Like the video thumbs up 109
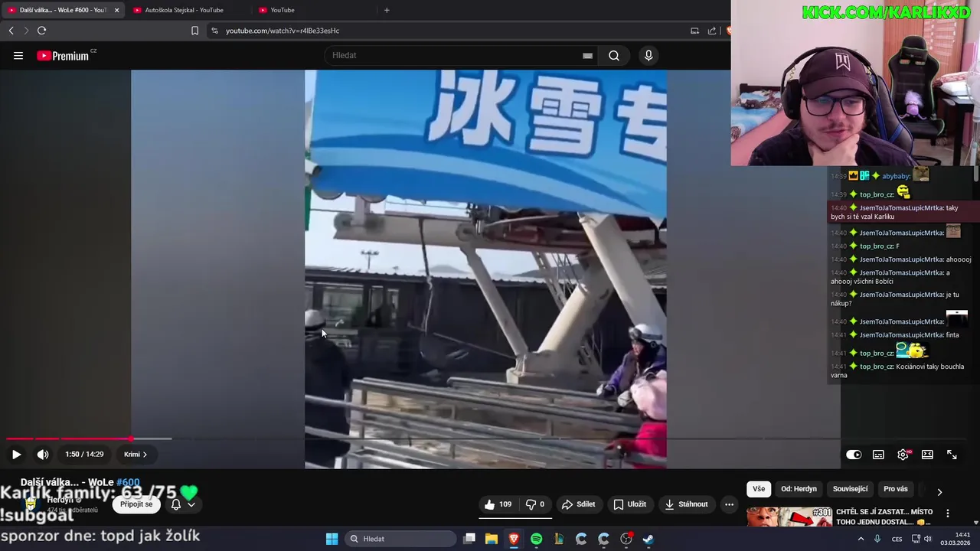The width and height of the screenshot is (980, 551). click(498, 504)
